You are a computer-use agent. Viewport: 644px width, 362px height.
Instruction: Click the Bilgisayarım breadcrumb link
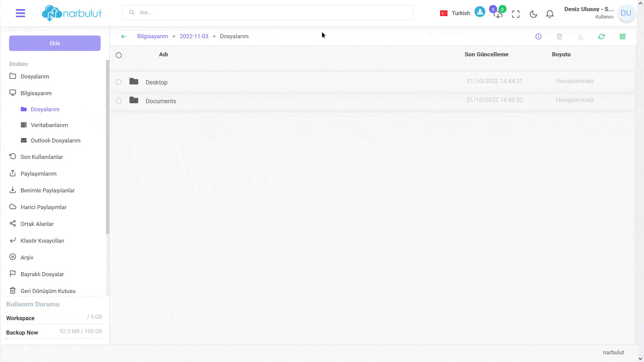click(153, 36)
